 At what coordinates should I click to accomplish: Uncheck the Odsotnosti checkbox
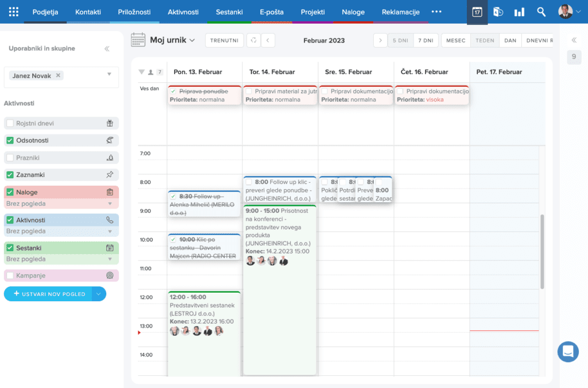pos(10,140)
